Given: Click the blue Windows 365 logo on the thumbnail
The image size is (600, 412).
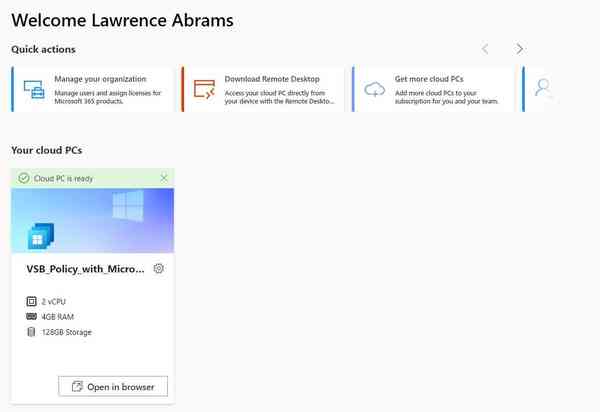Looking at the screenshot, I should pyautogui.click(x=40, y=236).
